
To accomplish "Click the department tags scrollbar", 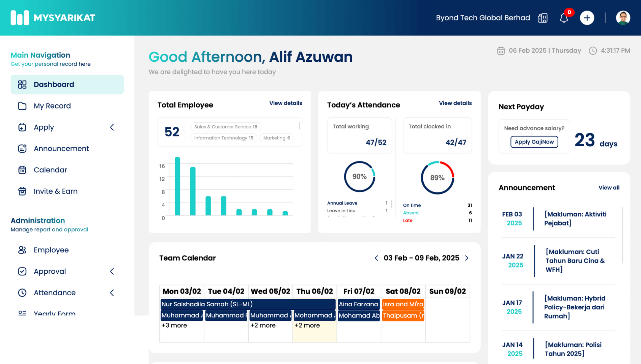I will (299, 126).
